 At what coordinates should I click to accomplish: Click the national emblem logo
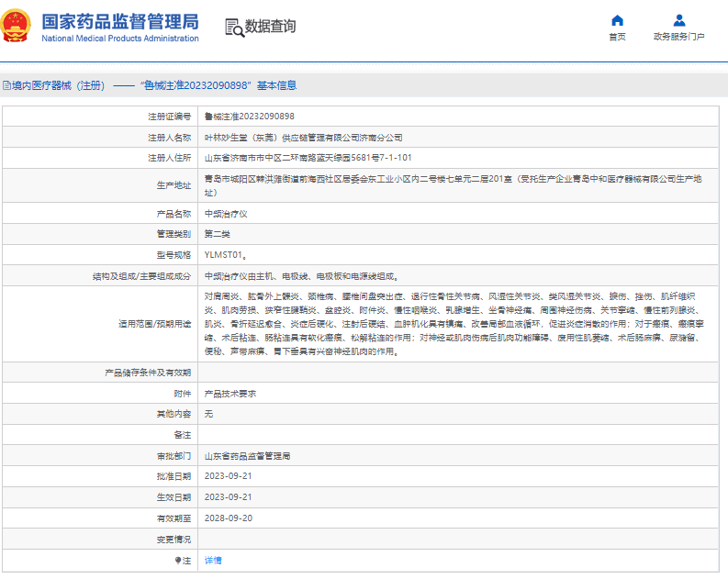pos(16,26)
